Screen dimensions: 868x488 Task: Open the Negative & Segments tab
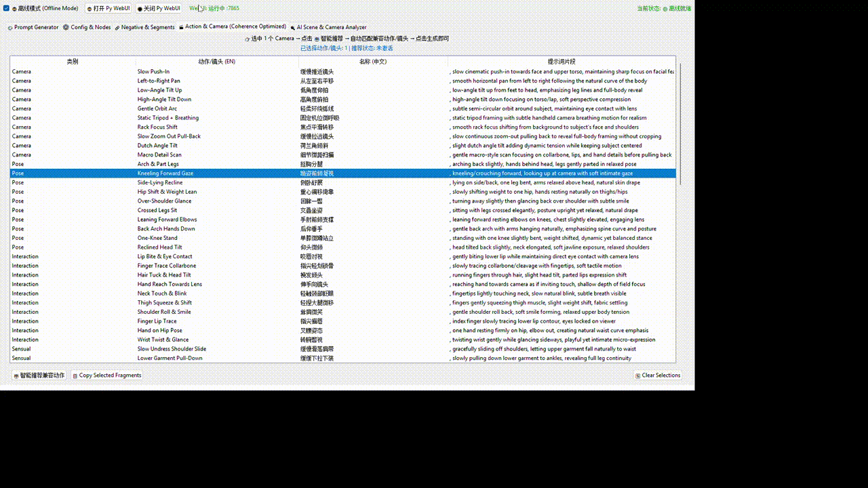tap(144, 28)
